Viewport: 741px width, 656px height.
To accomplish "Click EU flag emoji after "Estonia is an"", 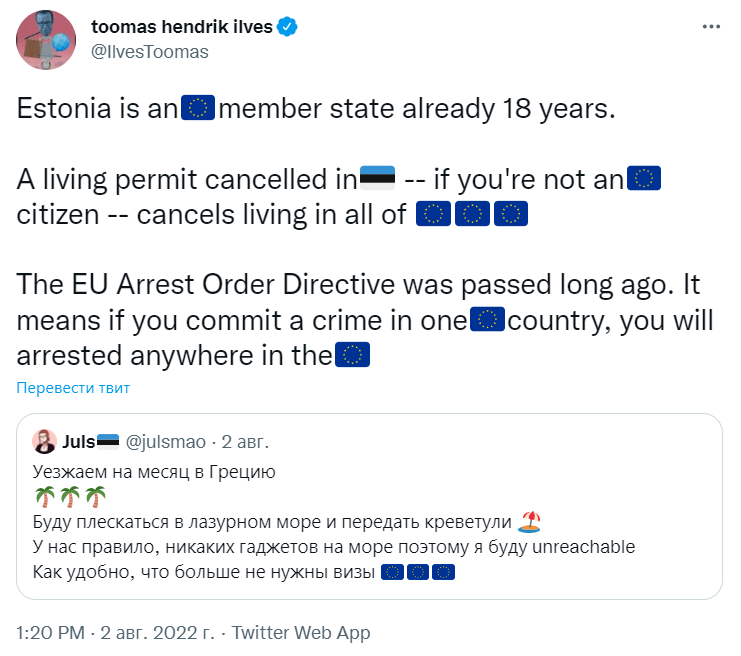I will point(198,109).
